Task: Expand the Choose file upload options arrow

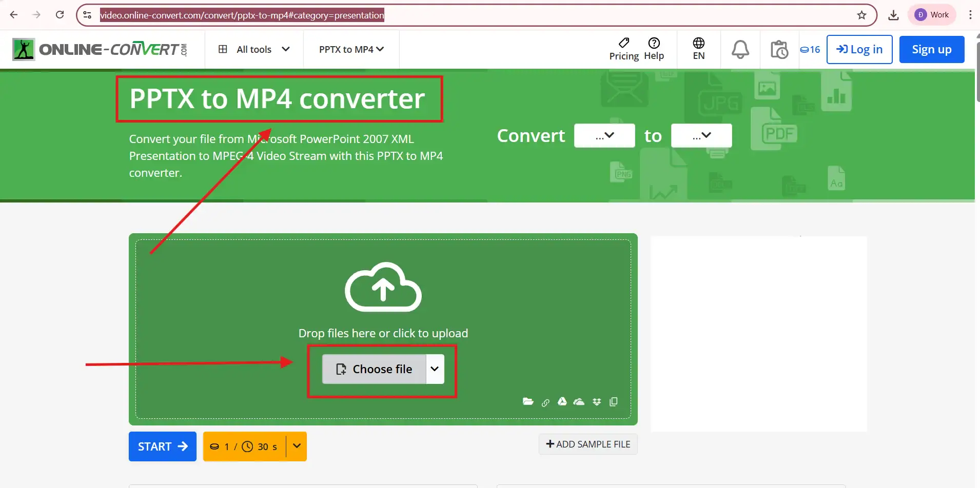Action: pos(434,369)
